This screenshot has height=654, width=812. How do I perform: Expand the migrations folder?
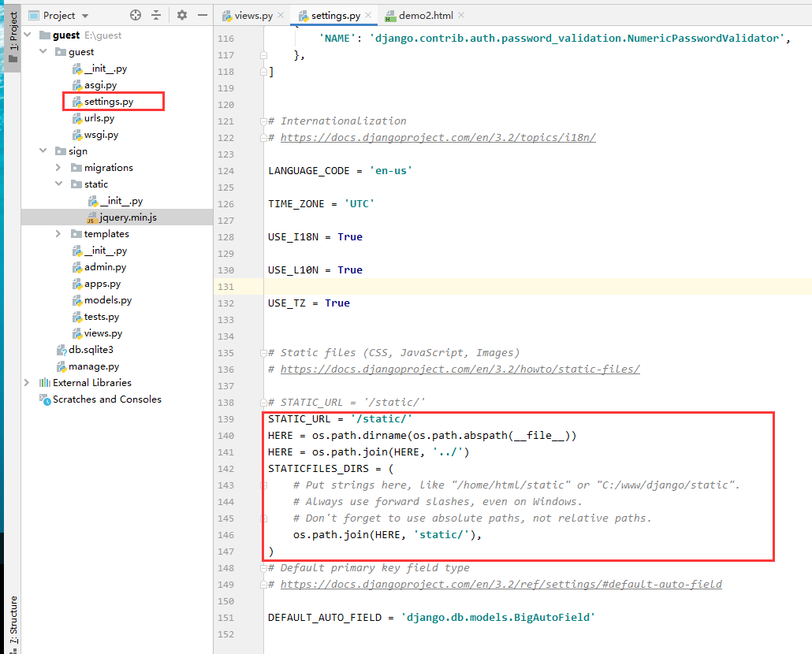pos(58,167)
